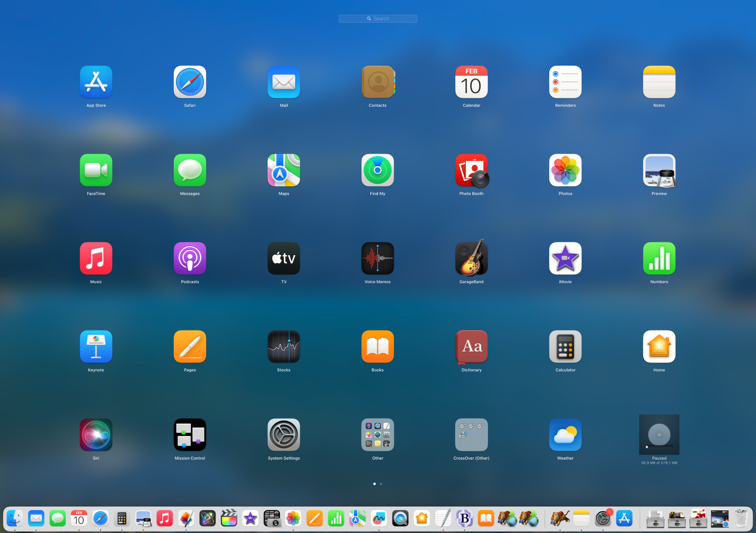The width and height of the screenshot is (756, 533).
Task: Launch Music from the Launchpad grid
Action: (96, 258)
